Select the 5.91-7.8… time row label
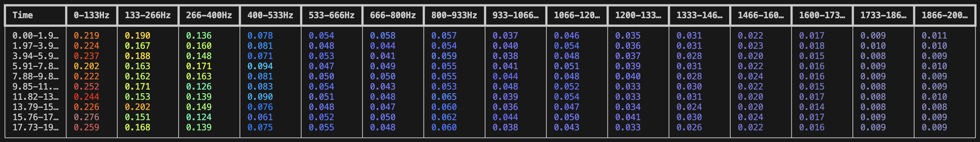Screen dimensions: 980x142 [x=35, y=66]
